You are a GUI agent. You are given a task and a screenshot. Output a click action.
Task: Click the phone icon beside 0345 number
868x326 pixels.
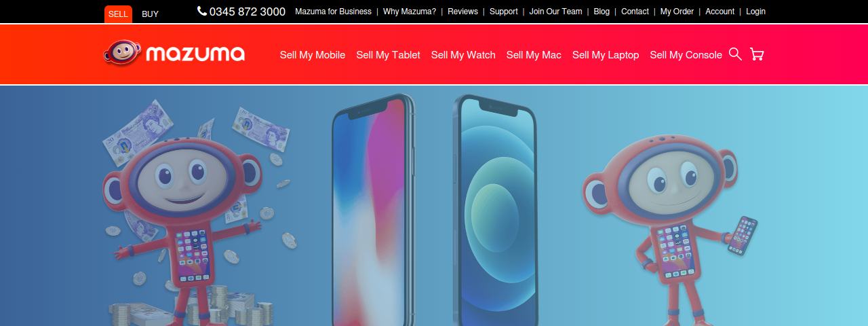coord(202,11)
